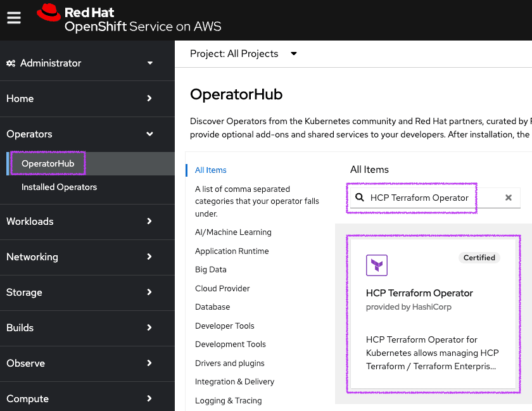Select OperatorHub in the sidebar
The height and width of the screenshot is (411, 532).
pyautogui.click(x=48, y=164)
